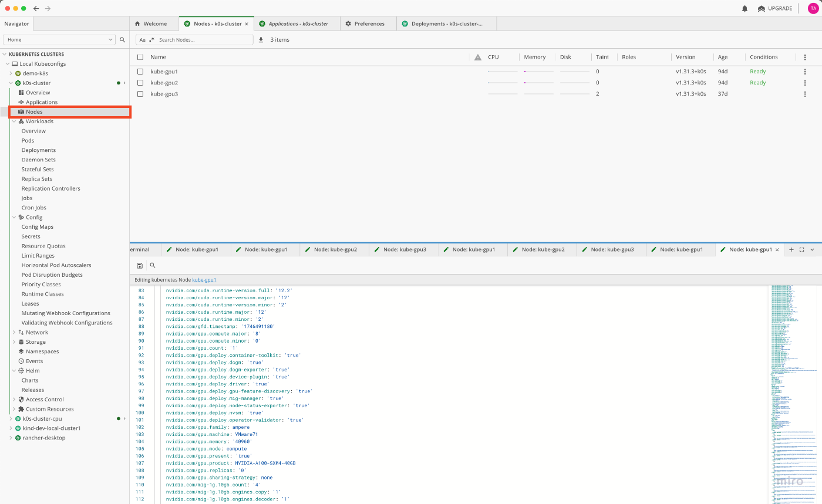Image resolution: width=822 pixels, height=504 pixels.
Task: Click the code minimap in editor
Action: (794, 394)
